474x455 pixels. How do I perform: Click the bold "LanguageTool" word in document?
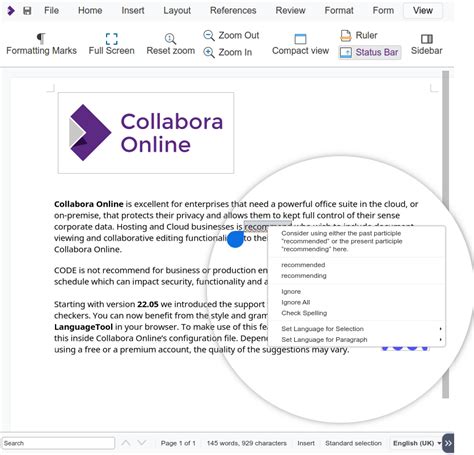pyautogui.click(x=83, y=327)
